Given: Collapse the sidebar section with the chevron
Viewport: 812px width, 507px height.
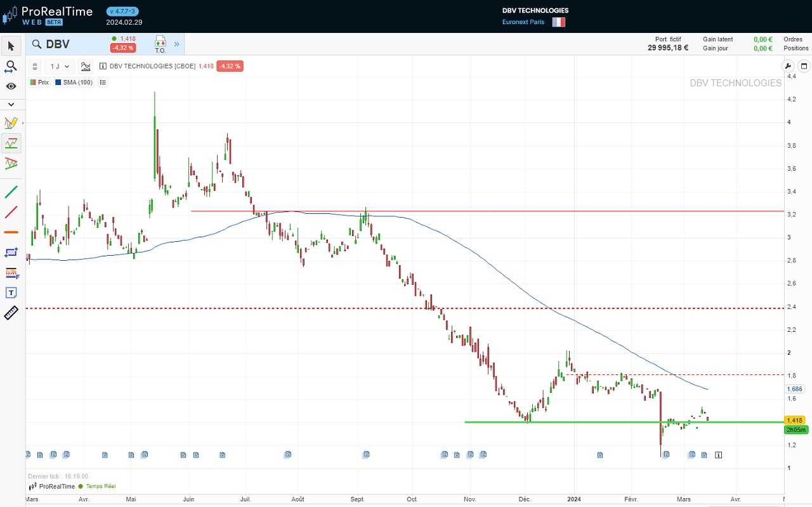Looking at the screenshot, I should (x=11, y=104).
